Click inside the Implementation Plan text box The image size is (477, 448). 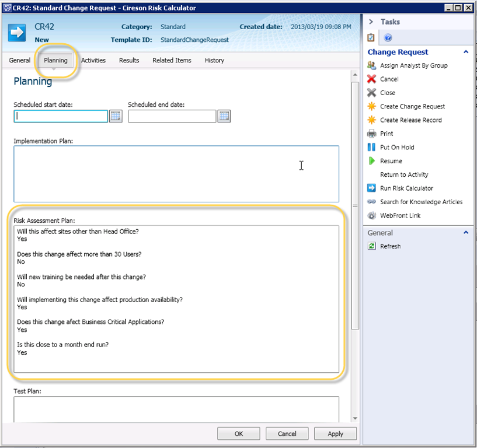(176, 174)
